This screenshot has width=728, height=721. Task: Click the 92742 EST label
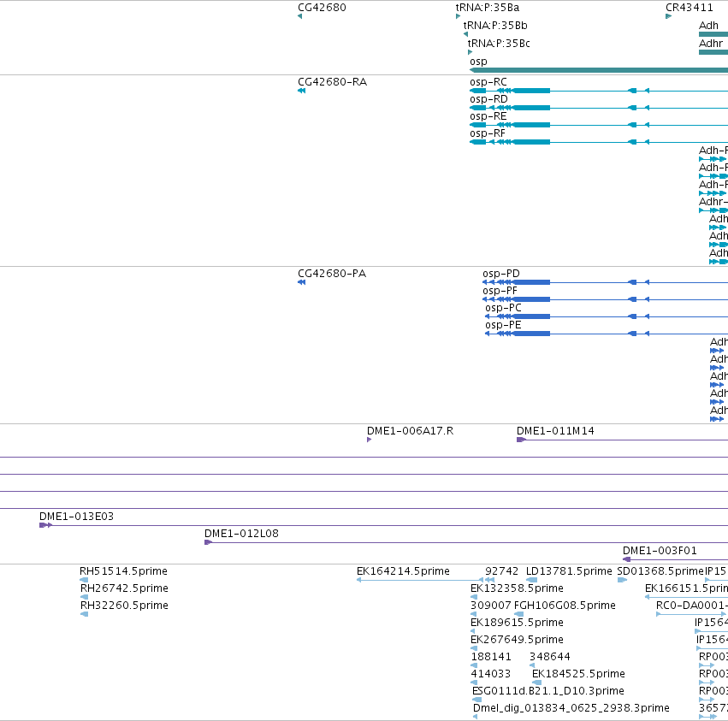coord(502,571)
